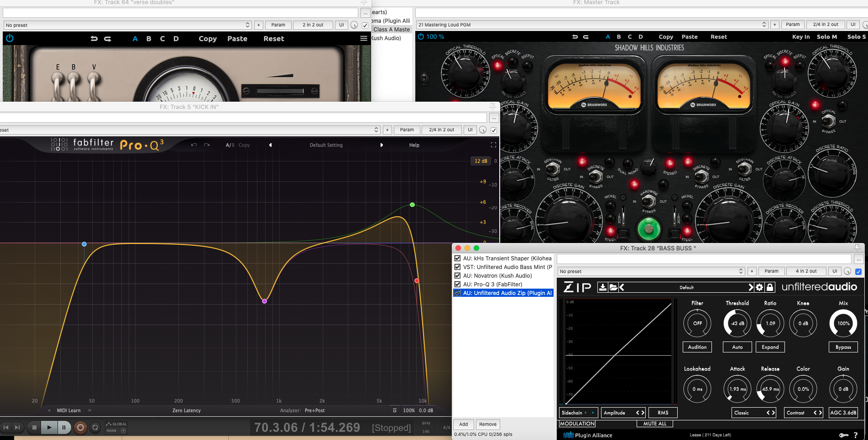Toggle the verse doubles plugin bypass checkbox

click(365, 25)
